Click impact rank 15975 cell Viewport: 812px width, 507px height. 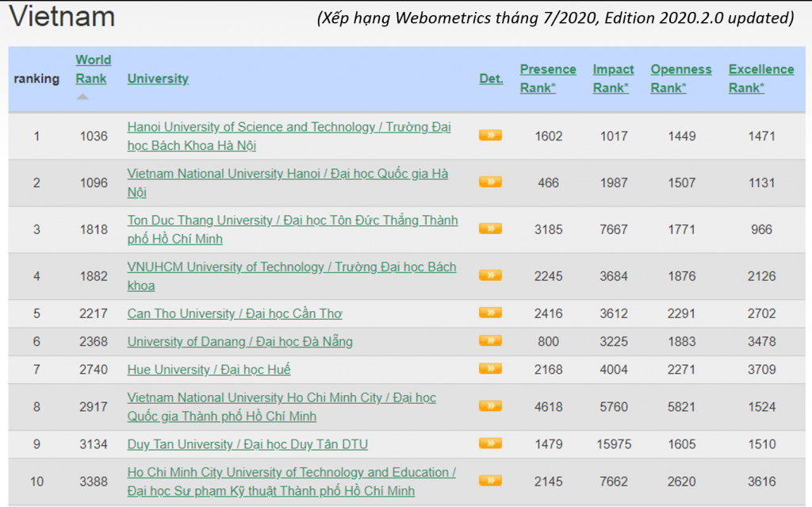point(614,444)
